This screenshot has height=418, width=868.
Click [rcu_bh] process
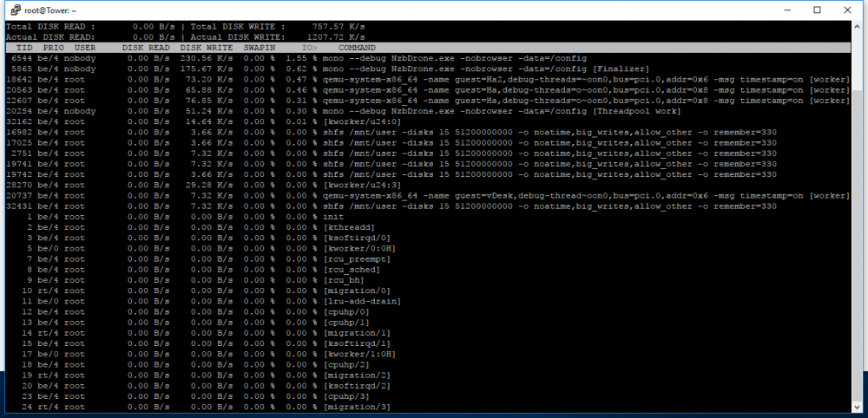click(x=344, y=280)
